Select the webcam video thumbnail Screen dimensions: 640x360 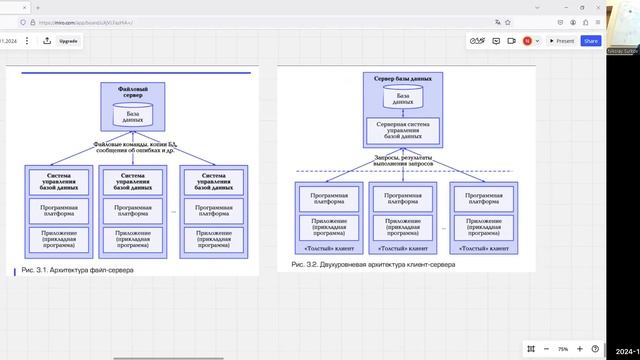623,27
